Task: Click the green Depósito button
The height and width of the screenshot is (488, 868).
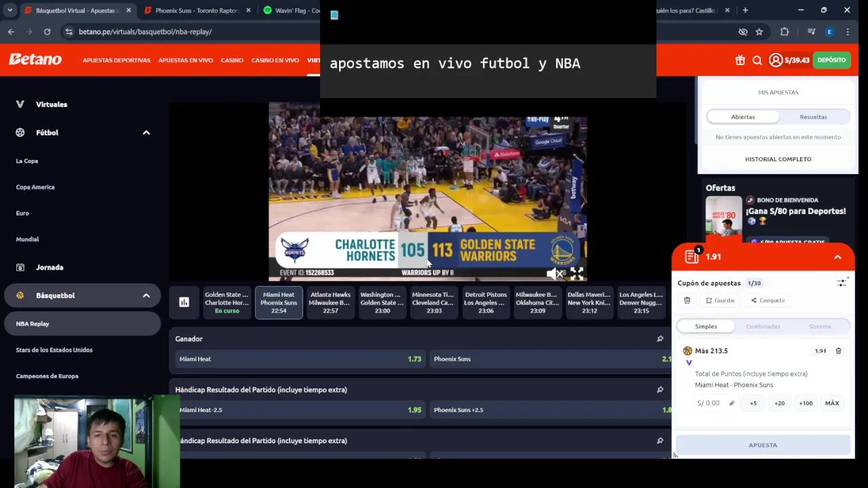Action: click(831, 60)
